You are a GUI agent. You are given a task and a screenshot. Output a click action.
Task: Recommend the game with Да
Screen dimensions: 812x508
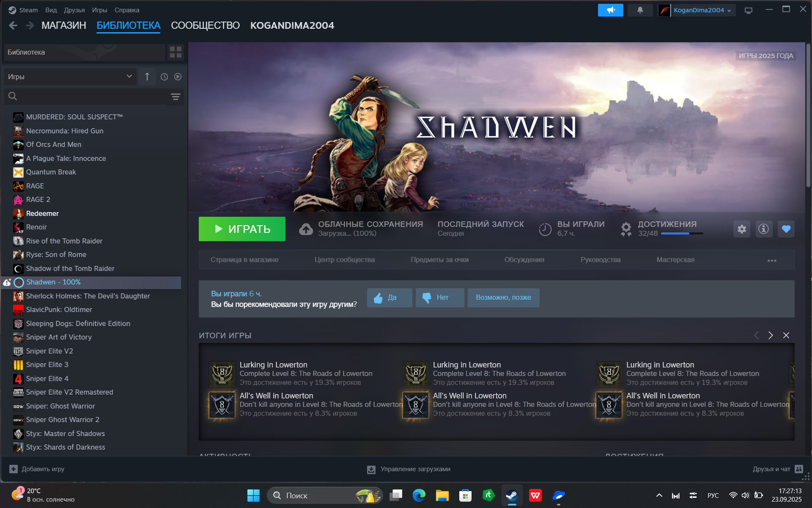pyautogui.click(x=390, y=298)
